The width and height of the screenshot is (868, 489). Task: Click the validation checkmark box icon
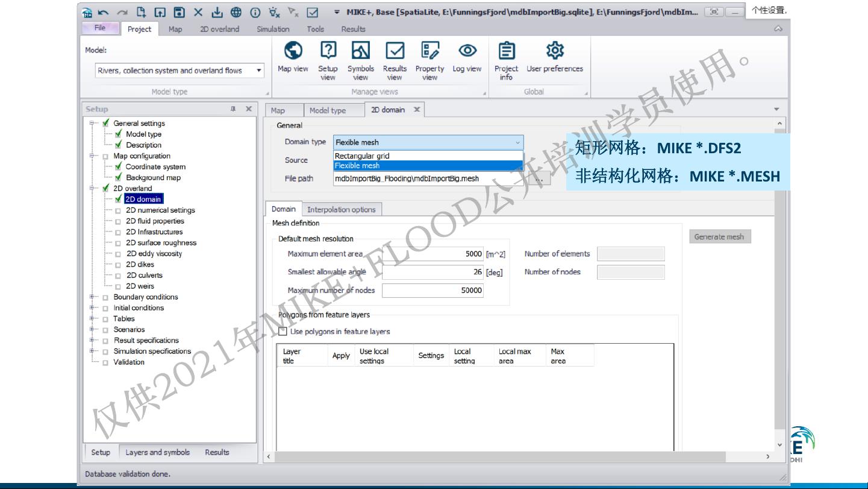pyautogui.click(x=313, y=12)
